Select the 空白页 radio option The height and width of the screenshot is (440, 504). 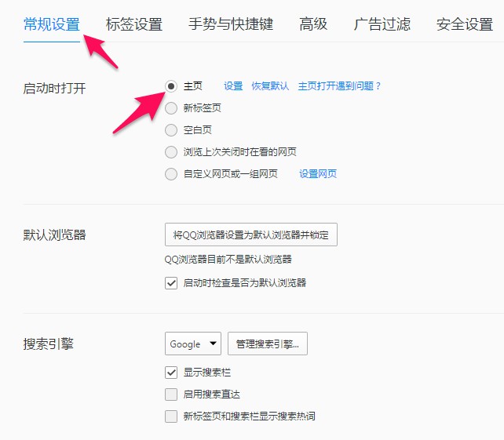(x=171, y=130)
